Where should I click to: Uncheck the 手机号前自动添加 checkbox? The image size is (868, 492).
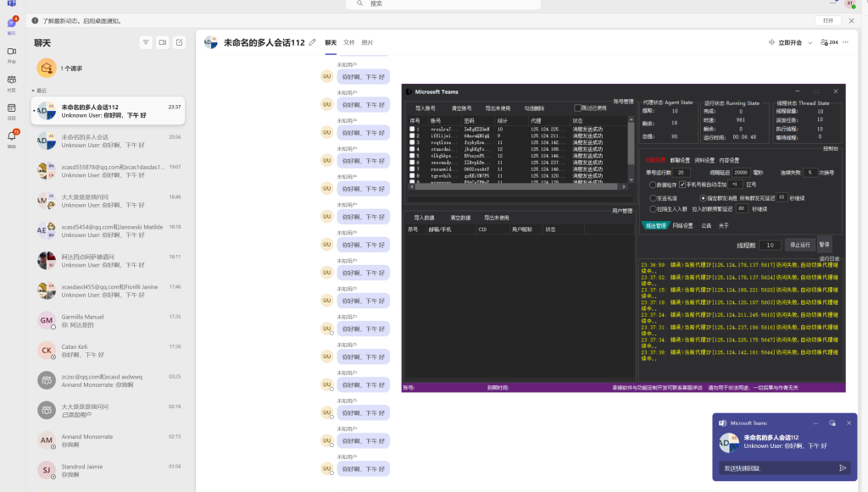tap(683, 185)
